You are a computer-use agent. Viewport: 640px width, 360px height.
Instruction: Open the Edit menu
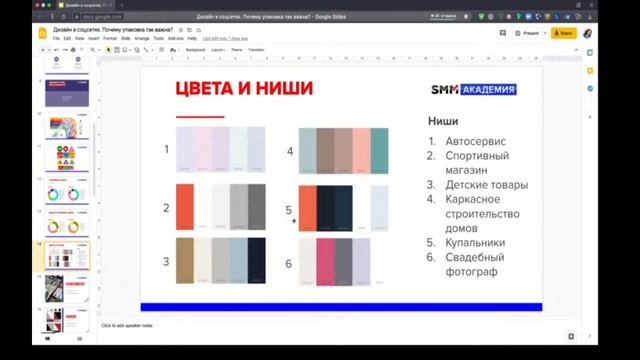click(x=67, y=38)
